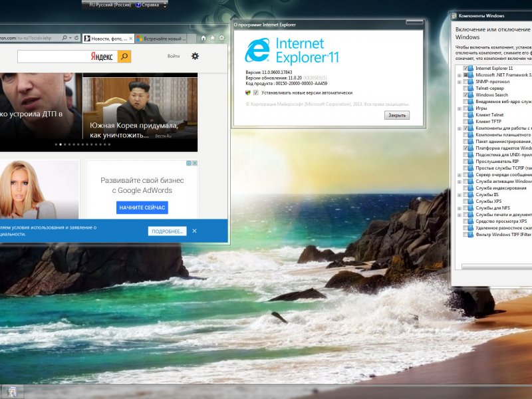Click folder icon beside Прослушиватель RIP
This screenshot has width=532, height=399.
tap(471, 162)
